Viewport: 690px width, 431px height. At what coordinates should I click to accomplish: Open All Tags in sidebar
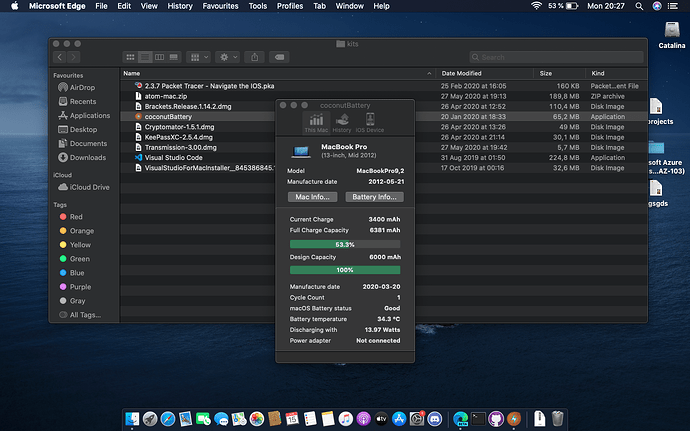click(85, 315)
